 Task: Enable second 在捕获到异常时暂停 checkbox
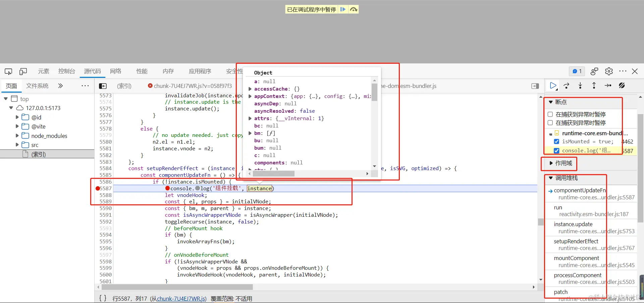(550, 123)
